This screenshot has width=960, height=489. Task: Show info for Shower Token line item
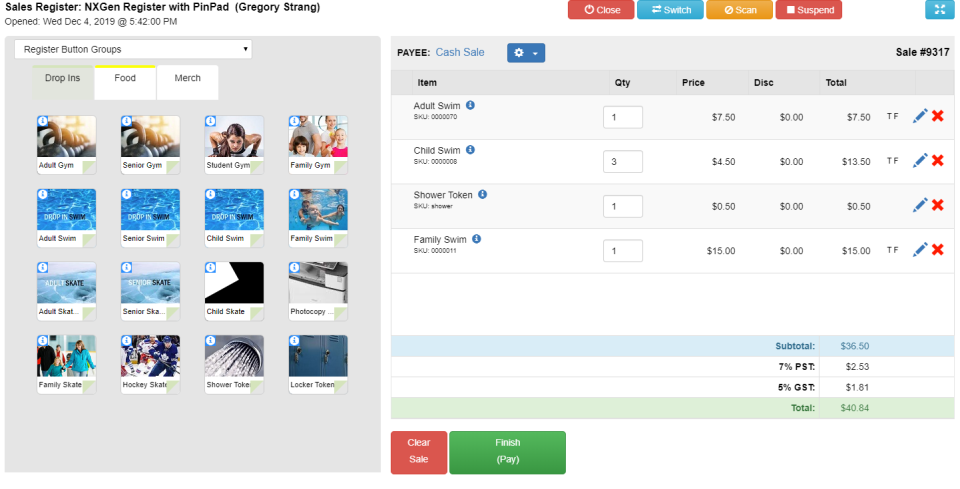[x=482, y=195]
